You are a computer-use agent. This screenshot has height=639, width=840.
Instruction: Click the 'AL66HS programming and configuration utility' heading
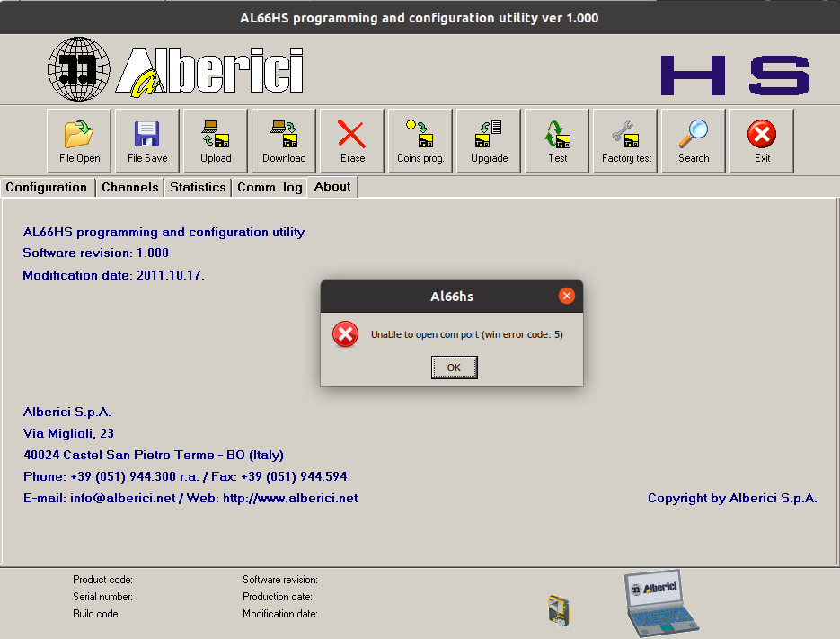[x=164, y=232]
